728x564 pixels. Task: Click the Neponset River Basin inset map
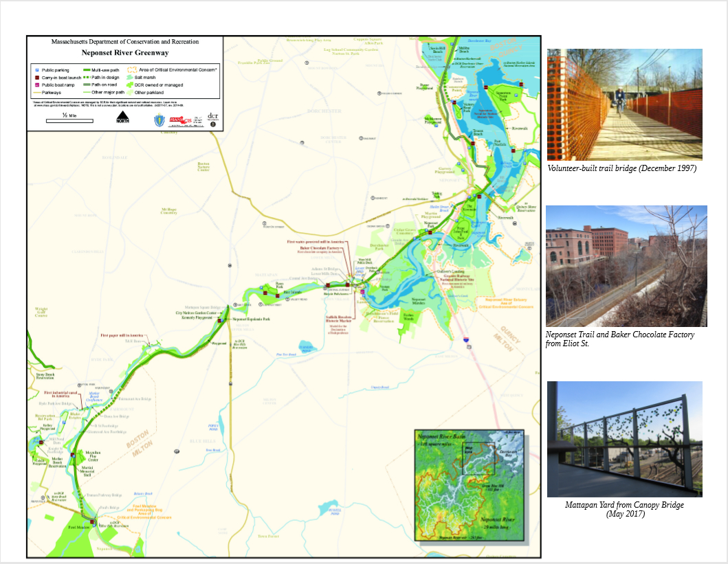coord(468,484)
